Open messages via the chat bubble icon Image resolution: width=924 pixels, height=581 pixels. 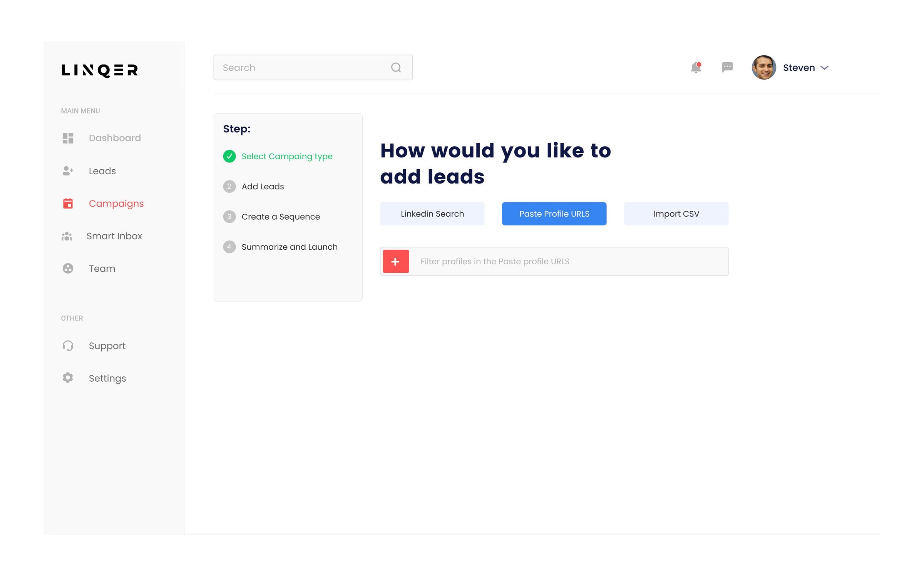click(727, 67)
